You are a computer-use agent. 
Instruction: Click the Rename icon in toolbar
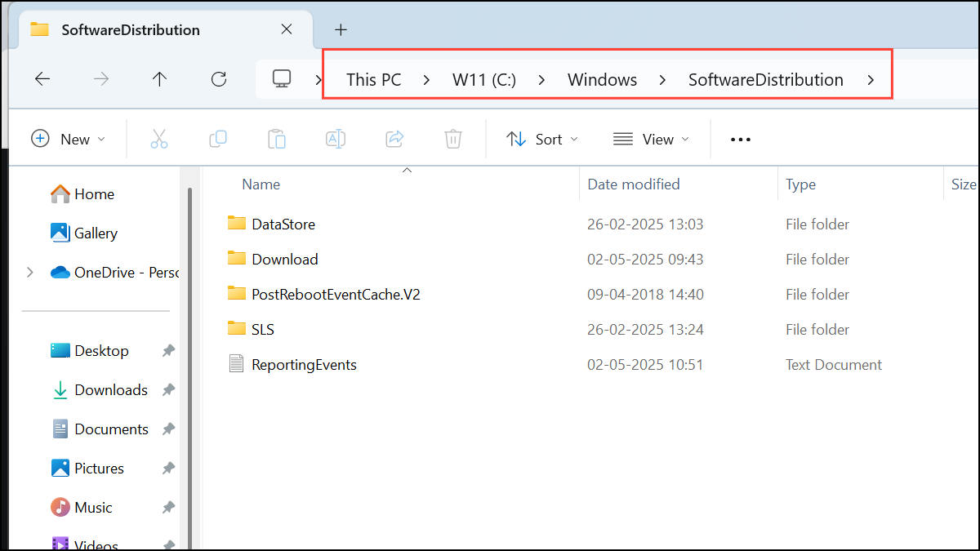pos(336,140)
